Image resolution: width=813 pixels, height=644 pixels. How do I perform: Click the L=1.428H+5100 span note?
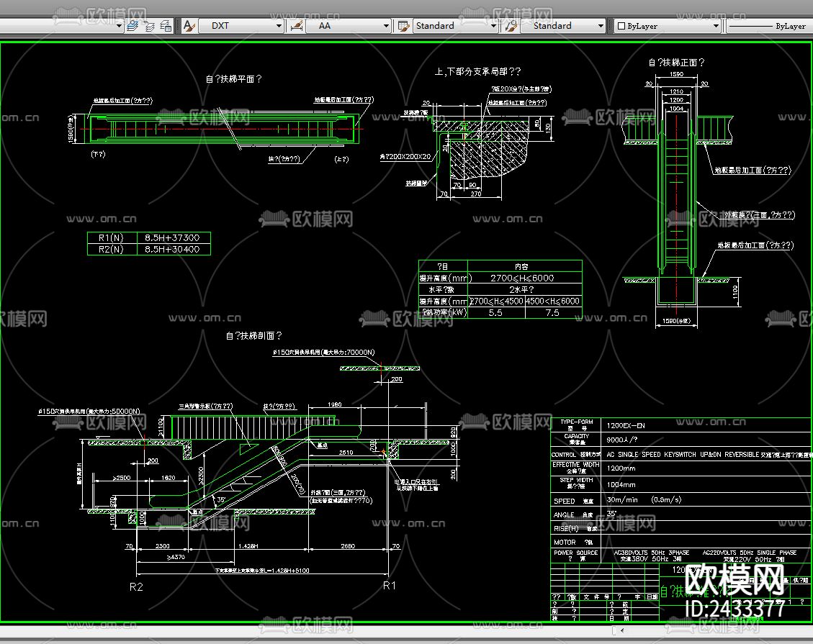[262, 571]
